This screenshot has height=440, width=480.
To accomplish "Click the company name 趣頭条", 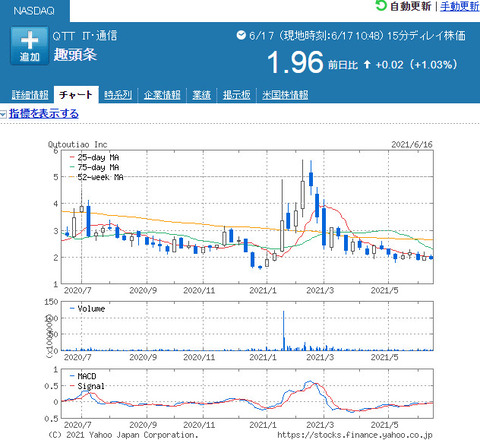I will (75, 55).
